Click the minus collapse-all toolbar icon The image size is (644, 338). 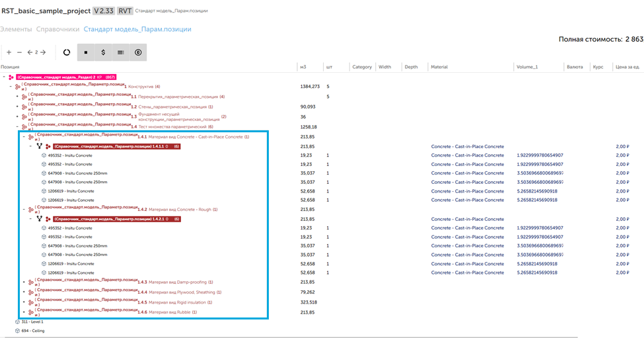tap(19, 52)
